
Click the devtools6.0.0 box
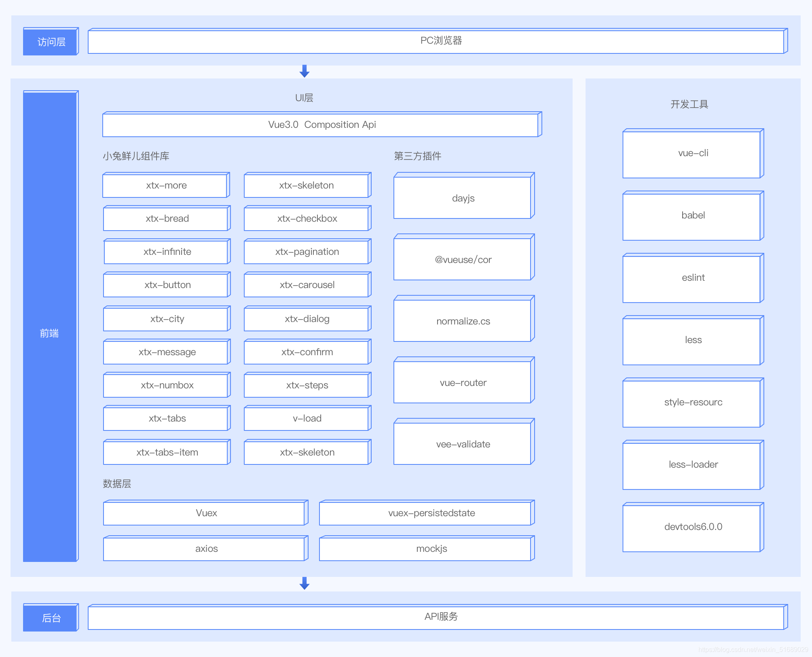tap(693, 527)
